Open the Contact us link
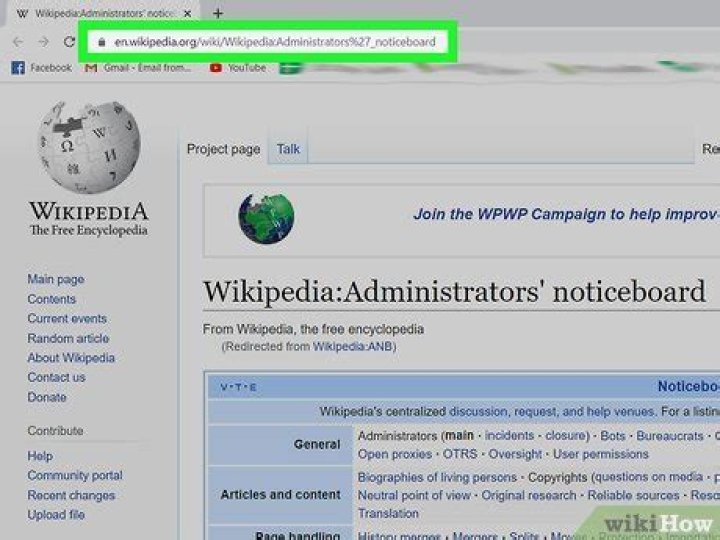720x540 pixels. tap(56, 377)
